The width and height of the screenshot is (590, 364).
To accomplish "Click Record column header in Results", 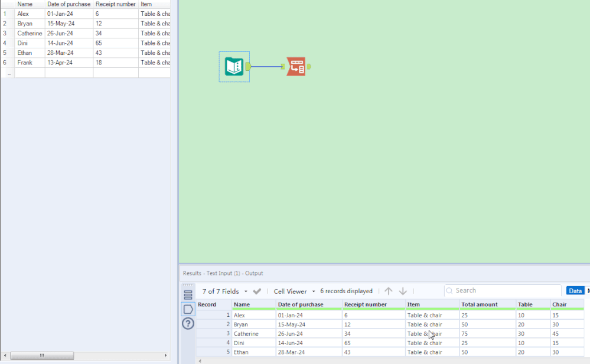I will coord(213,304).
